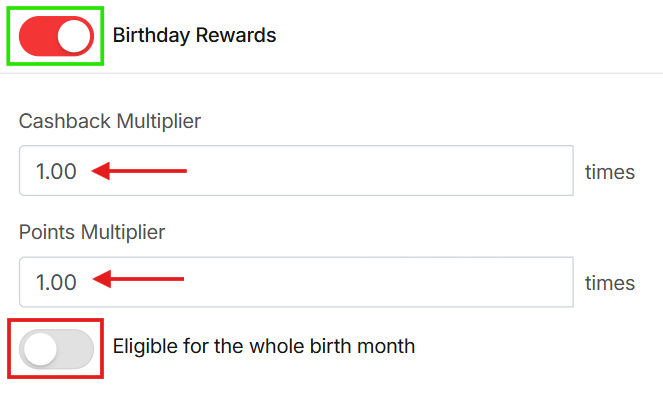This screenshot has height=411, width=663.
Task: Click the empty right side of Points field
Action: click(450, 282)
